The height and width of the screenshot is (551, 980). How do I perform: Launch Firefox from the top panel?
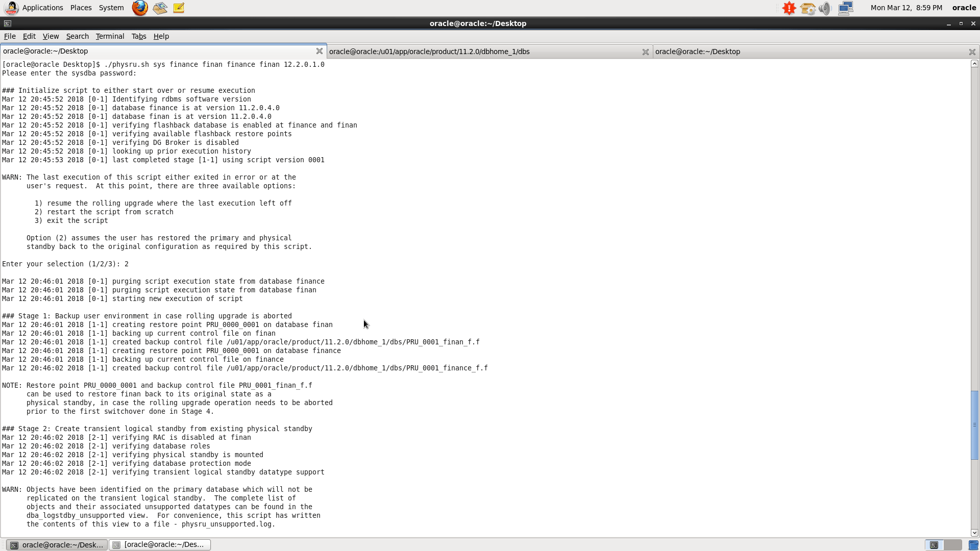140,8
